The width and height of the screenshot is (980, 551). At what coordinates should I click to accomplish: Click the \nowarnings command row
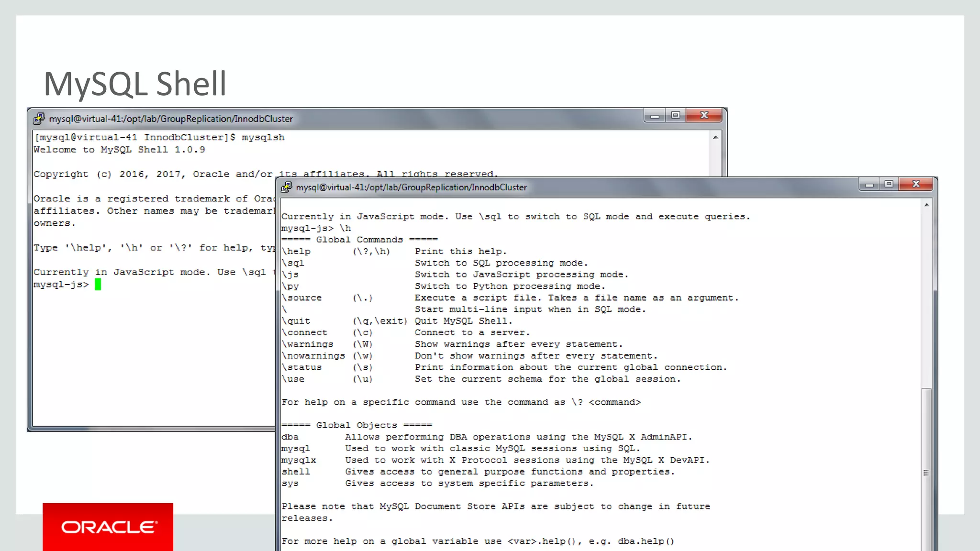point(469,356)
